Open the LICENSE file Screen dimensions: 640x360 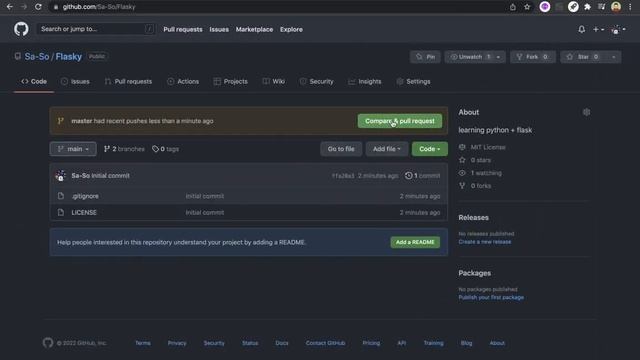(84, 213)
